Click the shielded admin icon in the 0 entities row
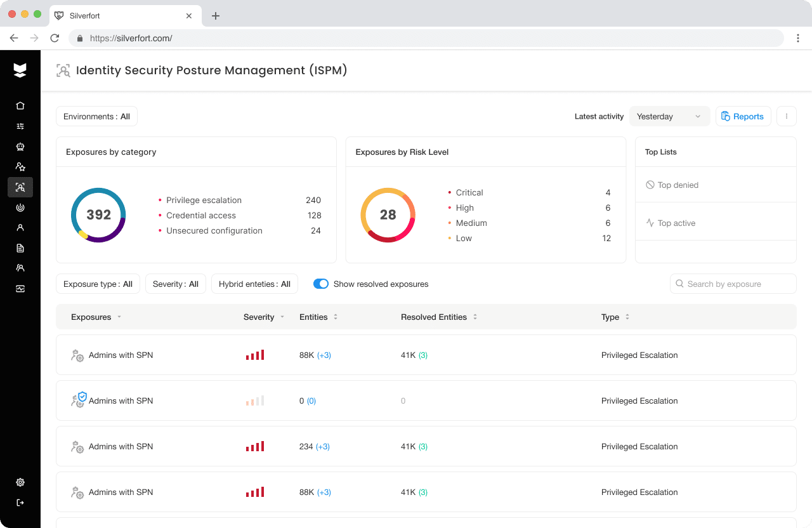 tap(79, 400)
